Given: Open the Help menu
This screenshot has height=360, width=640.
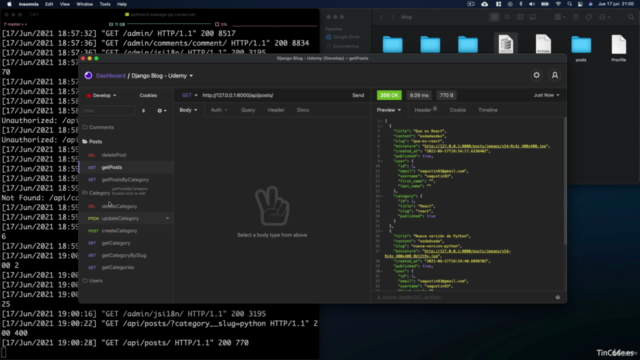Looking at the screenshot, I should coord(122,4).
